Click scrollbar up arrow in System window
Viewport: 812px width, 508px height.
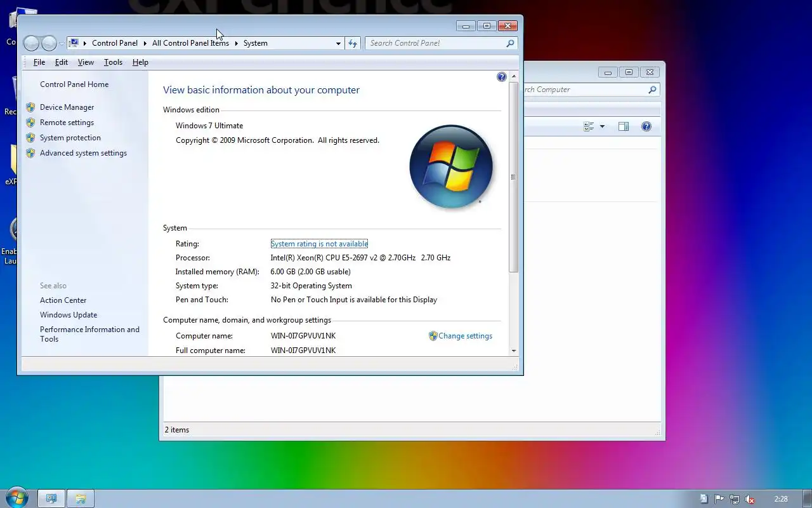point(514,77)
